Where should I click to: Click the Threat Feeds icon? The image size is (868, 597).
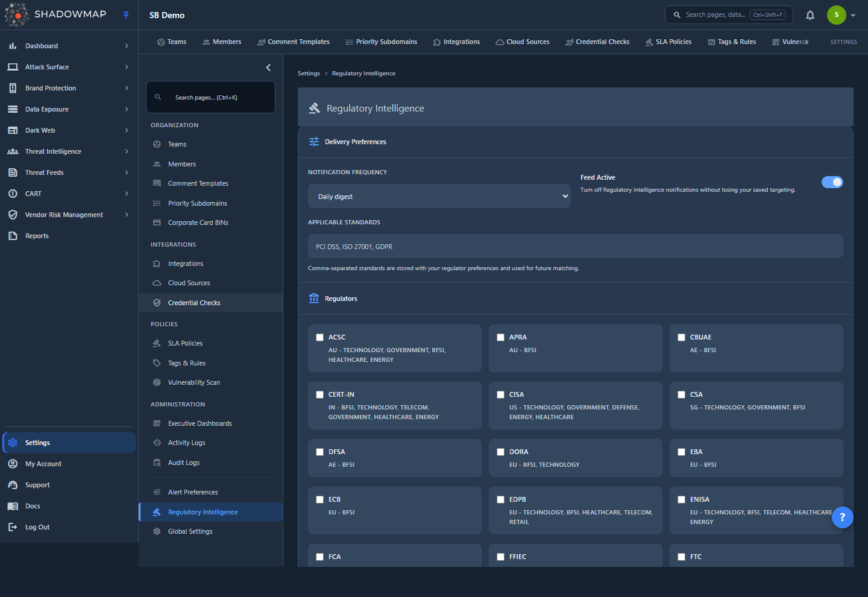click(x=13, y=172)
